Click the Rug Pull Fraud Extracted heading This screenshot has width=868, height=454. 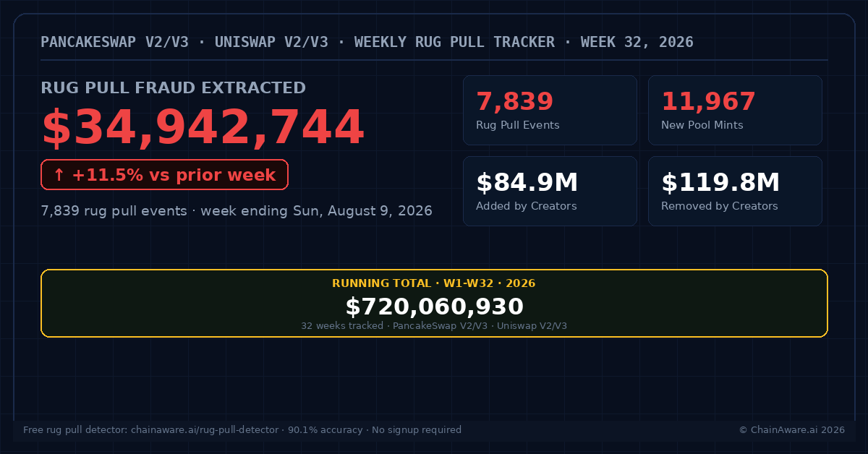[174, 88]
